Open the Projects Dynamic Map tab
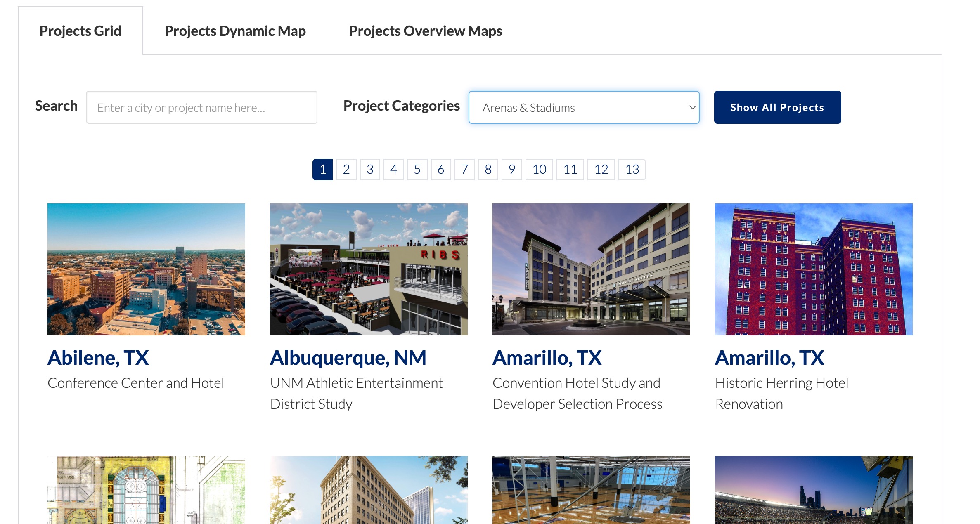Screen dimensions: 980x524 pos(235,31)
